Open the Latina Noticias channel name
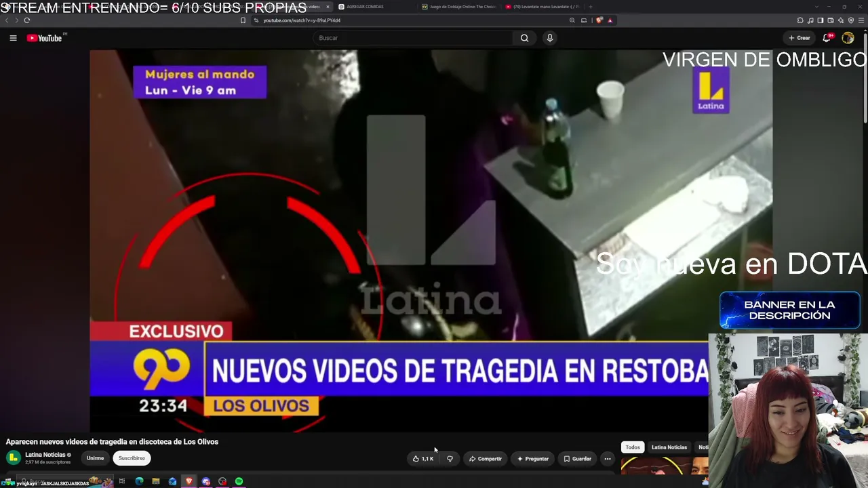868x488 pixels. (45, 455)
